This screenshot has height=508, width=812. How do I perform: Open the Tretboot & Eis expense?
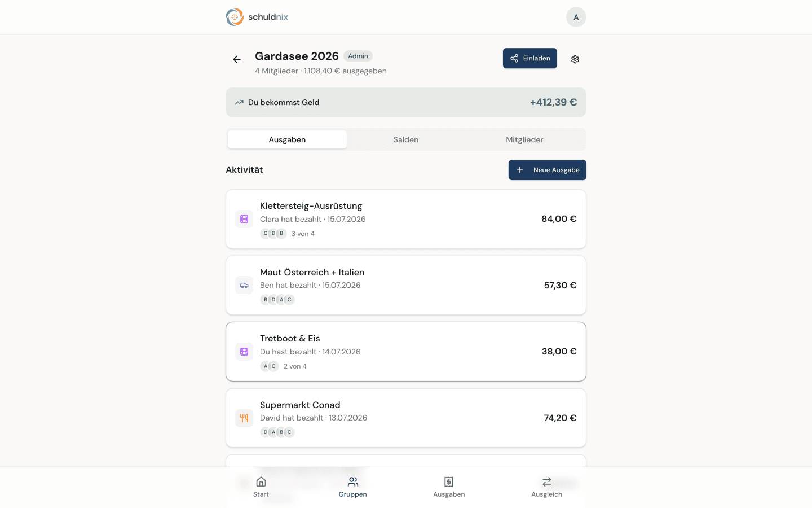[406, 352]
